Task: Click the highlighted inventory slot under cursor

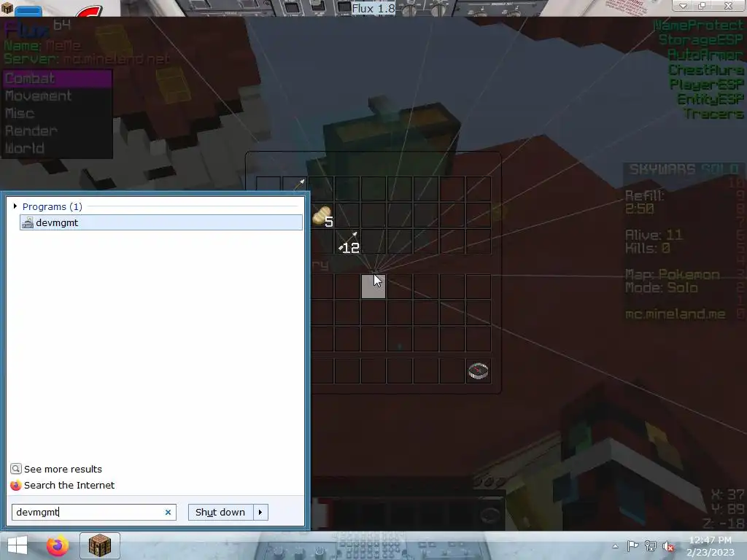Action: pyautogui.click(x=373, y=287)
